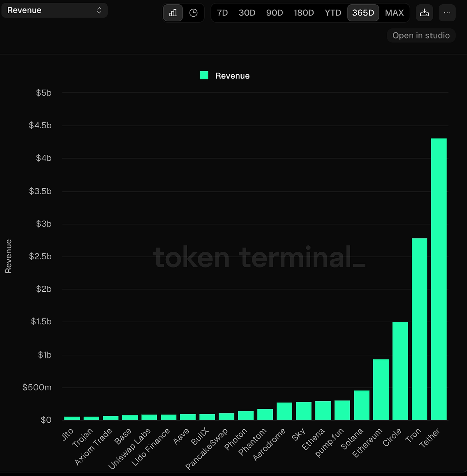The image size is (467, 476).
Task: Click the $500m y-axis value
Action: (37, 387)
